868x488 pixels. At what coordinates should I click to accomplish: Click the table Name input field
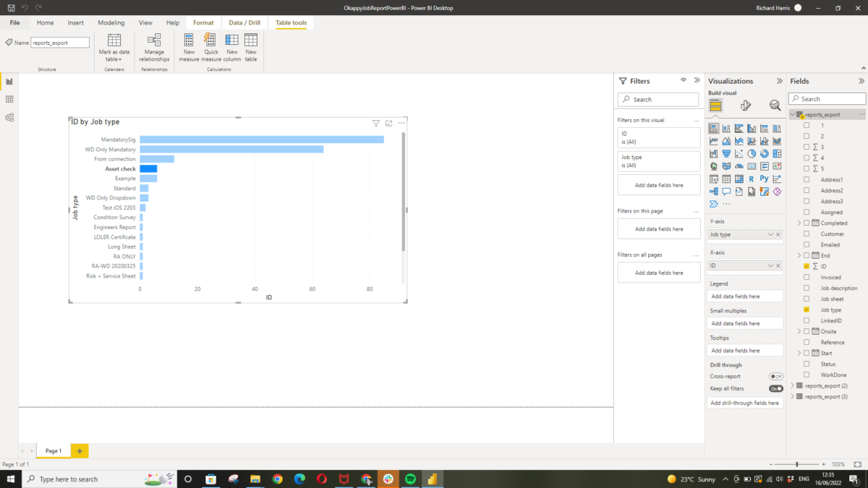(x=59, y=42)
